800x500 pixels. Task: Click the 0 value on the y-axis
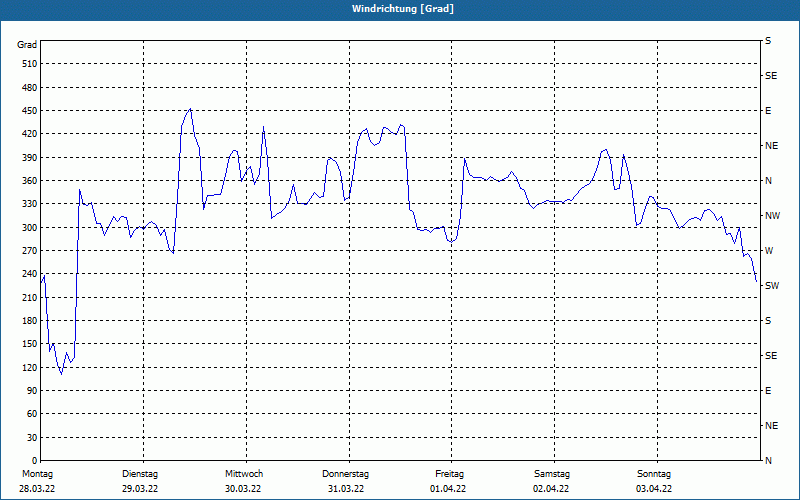(34, 460)
